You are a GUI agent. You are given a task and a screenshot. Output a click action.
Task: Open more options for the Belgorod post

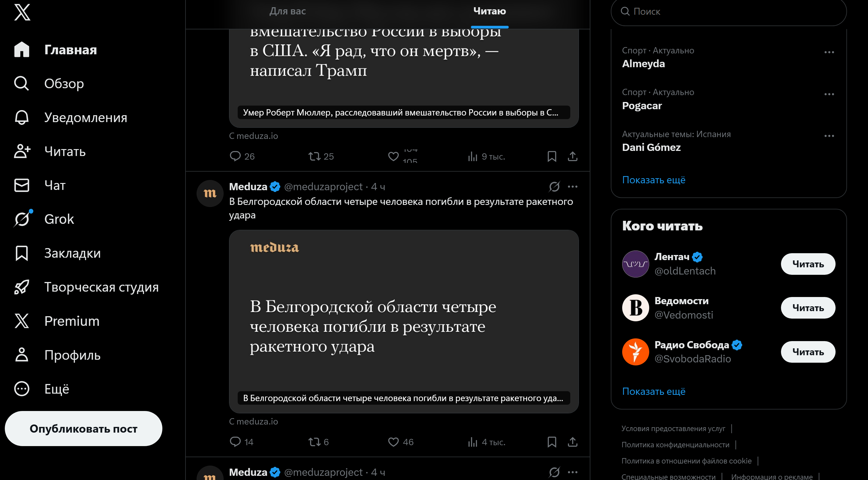click(572, 186)
